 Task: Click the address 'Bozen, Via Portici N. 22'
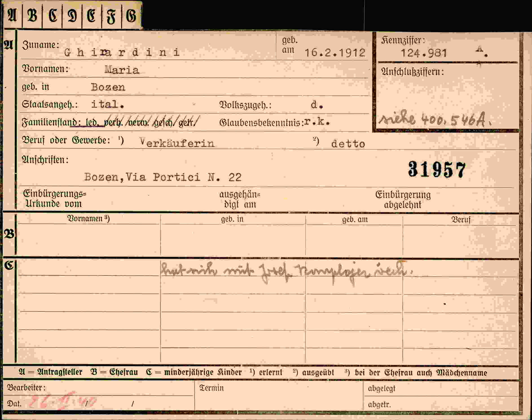(163, 177)
